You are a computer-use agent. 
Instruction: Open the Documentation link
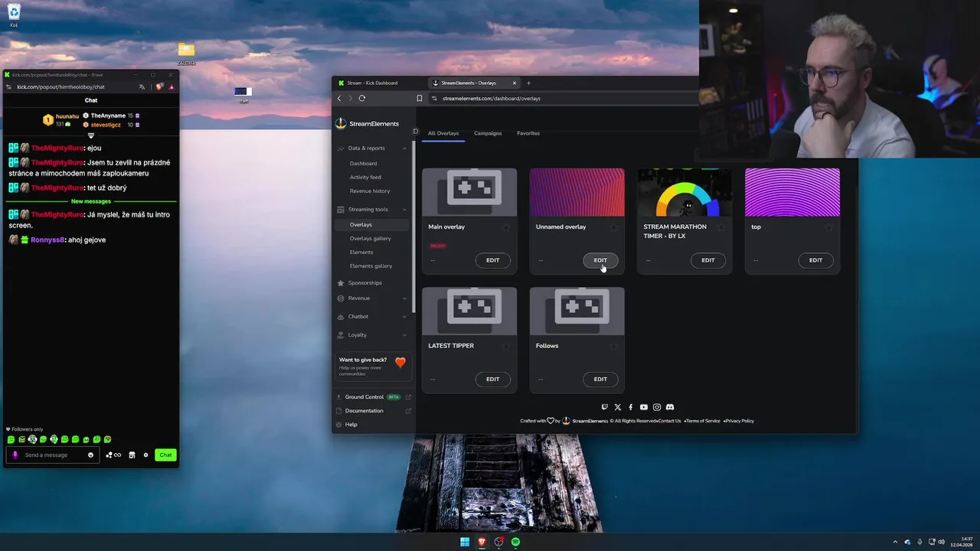pos(373,410)
